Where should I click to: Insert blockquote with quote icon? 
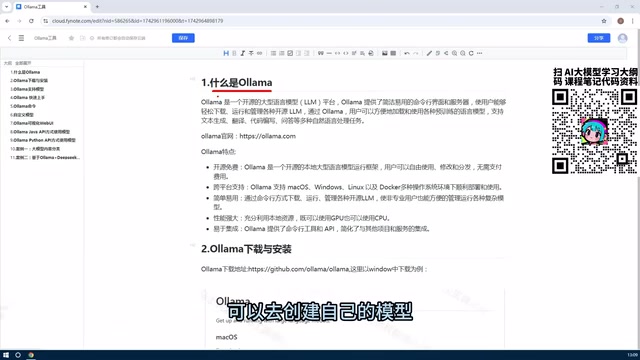point(320,53)
